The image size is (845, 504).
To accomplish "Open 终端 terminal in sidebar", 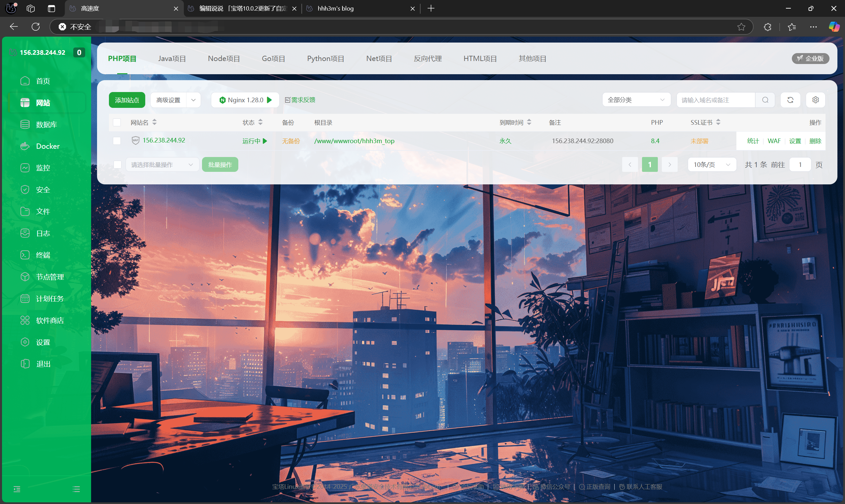I will [43, 255].
